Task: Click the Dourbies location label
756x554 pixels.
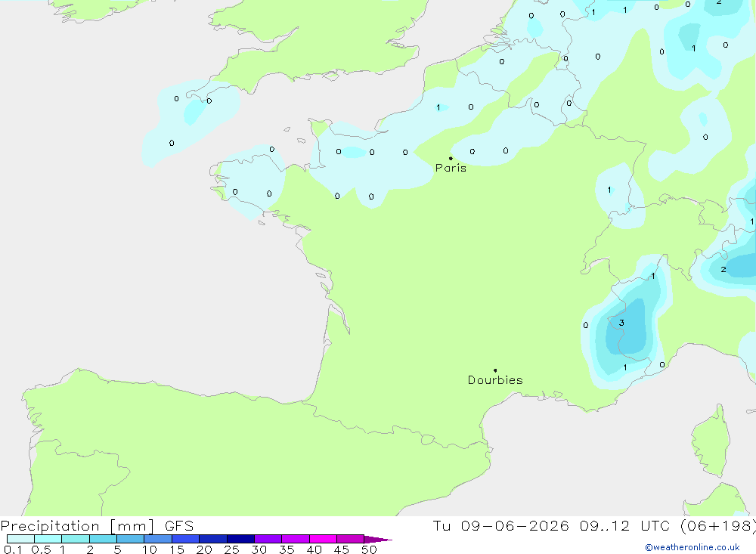Action: [x=495, y=380]
